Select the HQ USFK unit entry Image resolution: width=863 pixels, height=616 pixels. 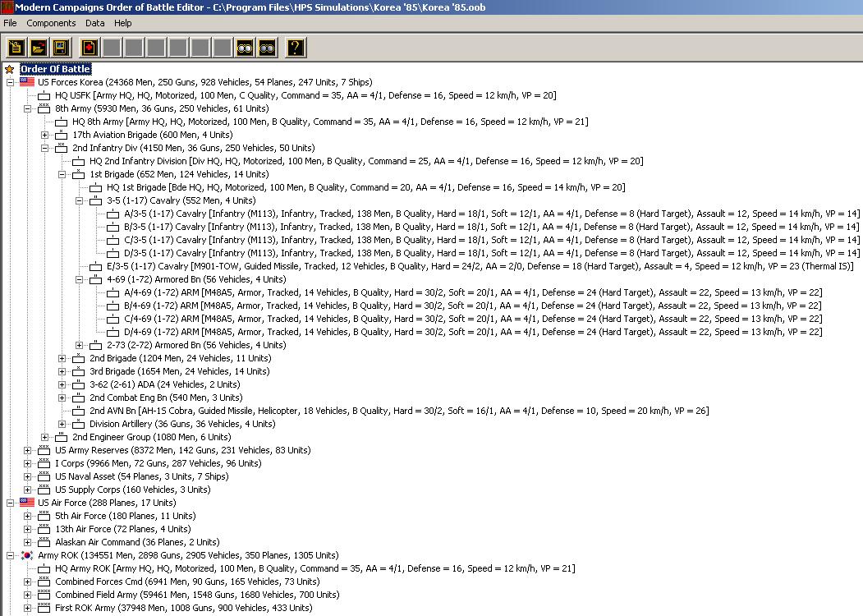(305, 95)
